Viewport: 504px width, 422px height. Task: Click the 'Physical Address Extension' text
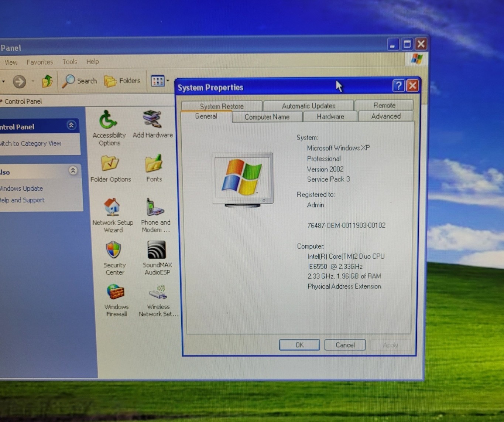coord(344,286)
